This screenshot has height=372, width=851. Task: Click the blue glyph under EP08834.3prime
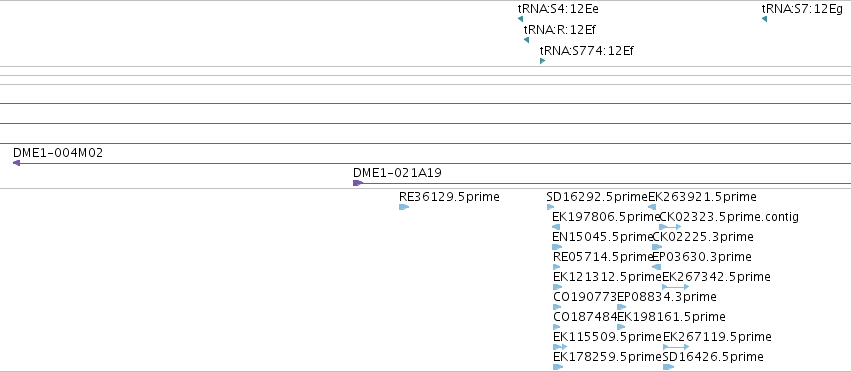621,307
